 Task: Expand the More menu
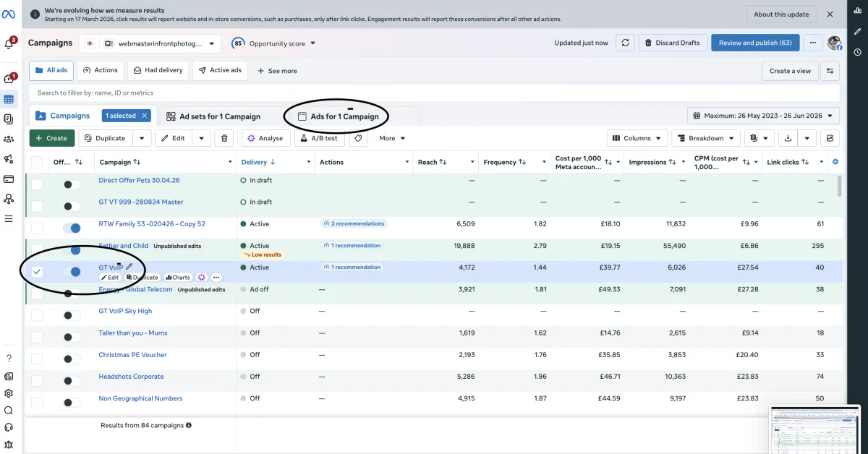coord(392,138)
